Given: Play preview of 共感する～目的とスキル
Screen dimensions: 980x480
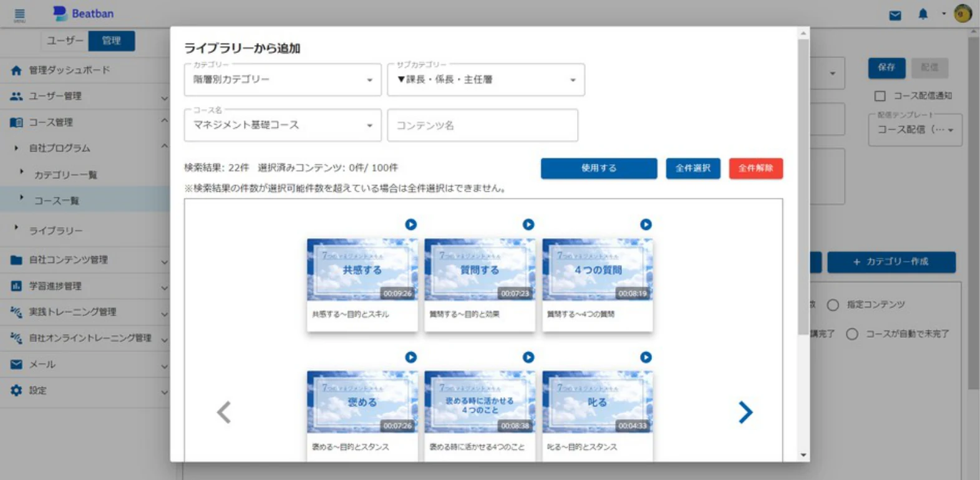Looking at the screenshot, I should click(410, 224).
